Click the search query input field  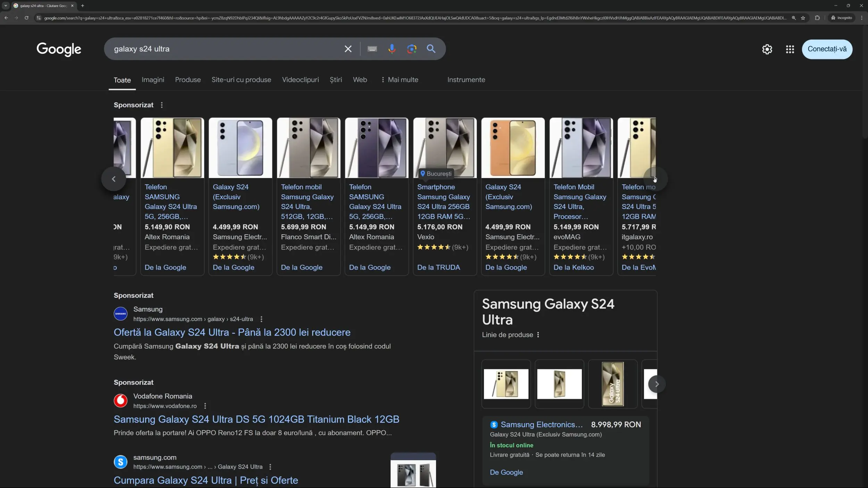(225, 49)
